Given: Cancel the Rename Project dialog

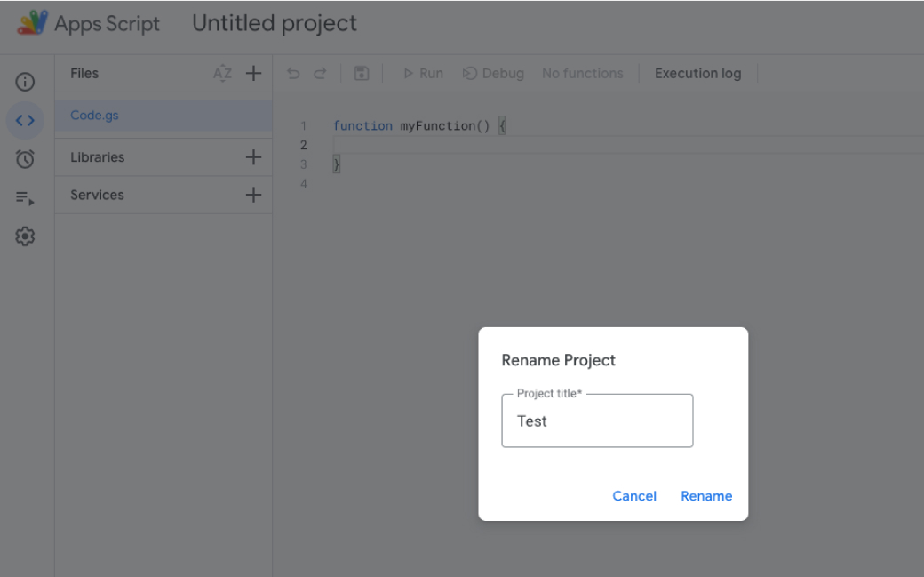Looking at the screenshot, I should click(x=634, y=496).
